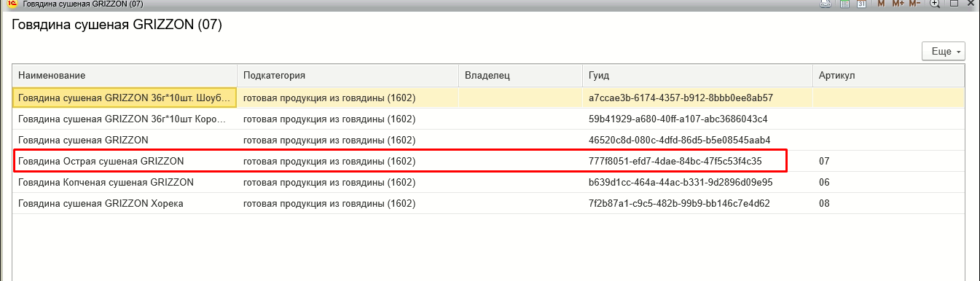The width and height of the screenshot is (980, 281).
Task: Click the Гуид column header
Action: click(x=697, y=76)
